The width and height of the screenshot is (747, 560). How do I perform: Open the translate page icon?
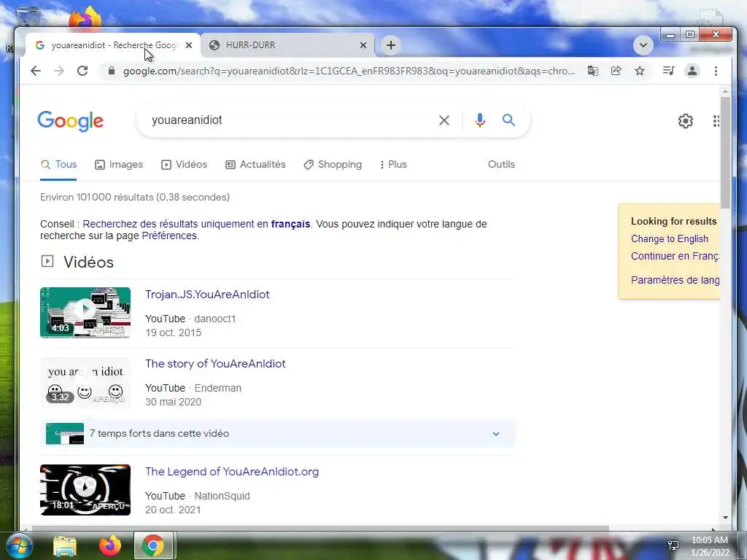pos(592,71)
